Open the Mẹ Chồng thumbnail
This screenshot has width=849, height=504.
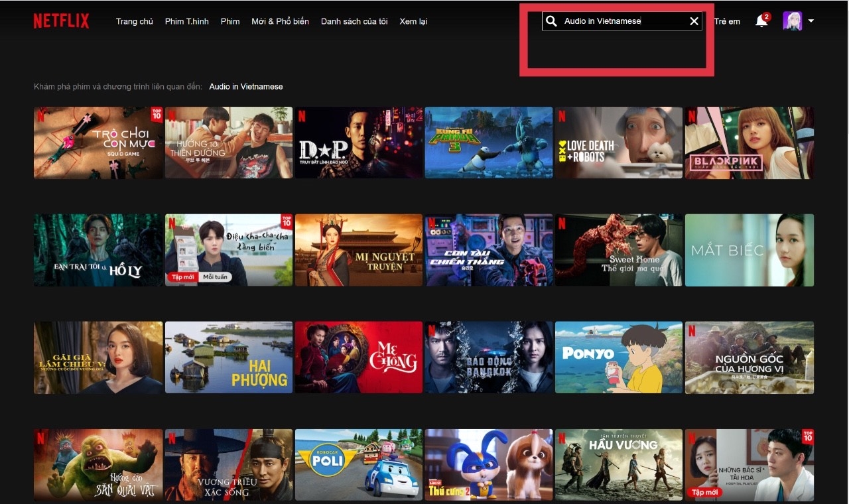tap(359, 357)
